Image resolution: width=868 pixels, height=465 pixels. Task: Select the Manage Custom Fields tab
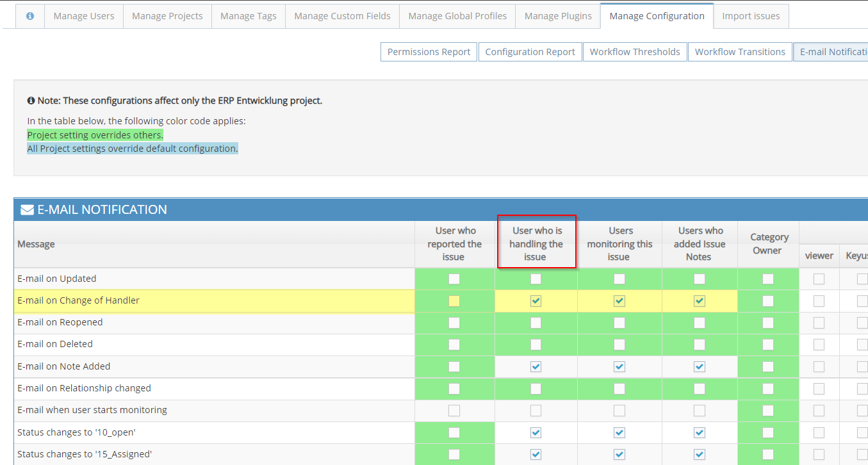tap(342, 16)
